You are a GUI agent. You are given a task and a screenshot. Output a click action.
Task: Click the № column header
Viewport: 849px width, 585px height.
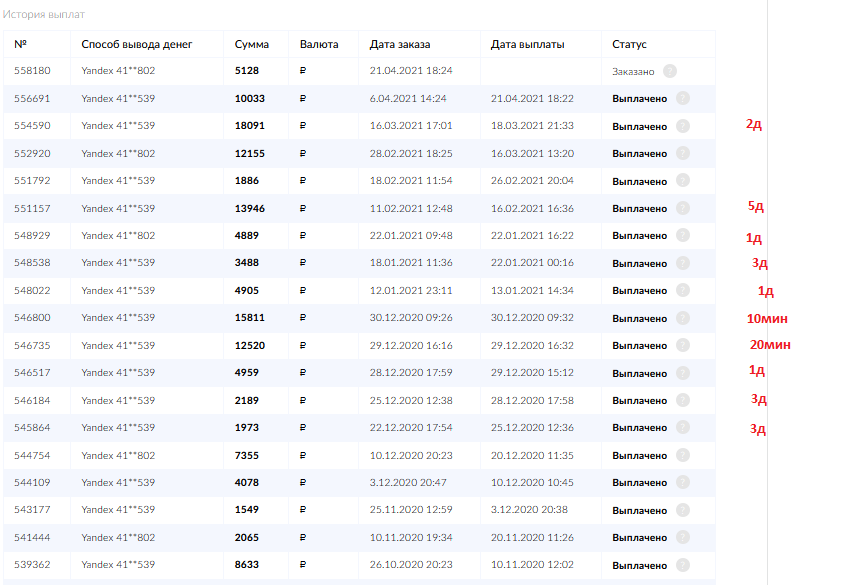(x=21, y=44)
